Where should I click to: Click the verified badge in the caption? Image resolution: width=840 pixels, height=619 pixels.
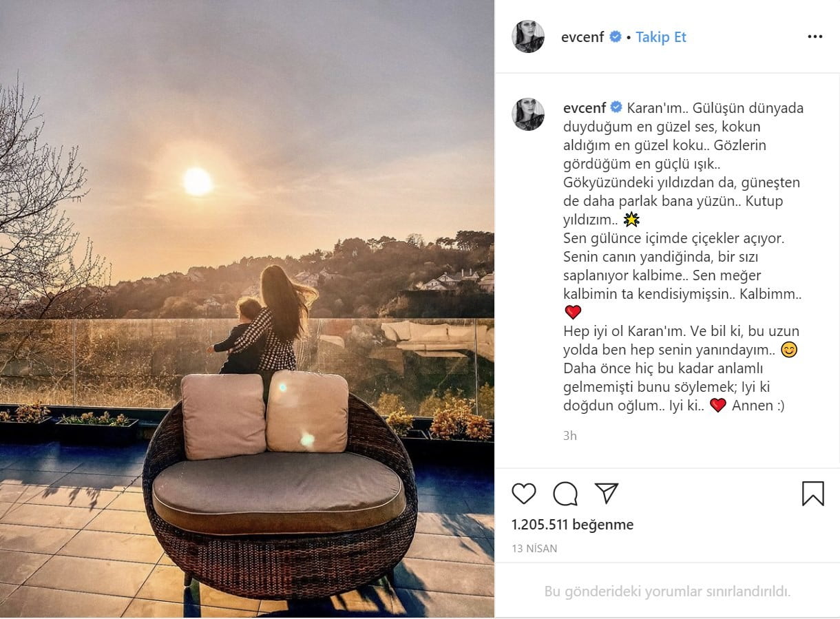point(616,107)
